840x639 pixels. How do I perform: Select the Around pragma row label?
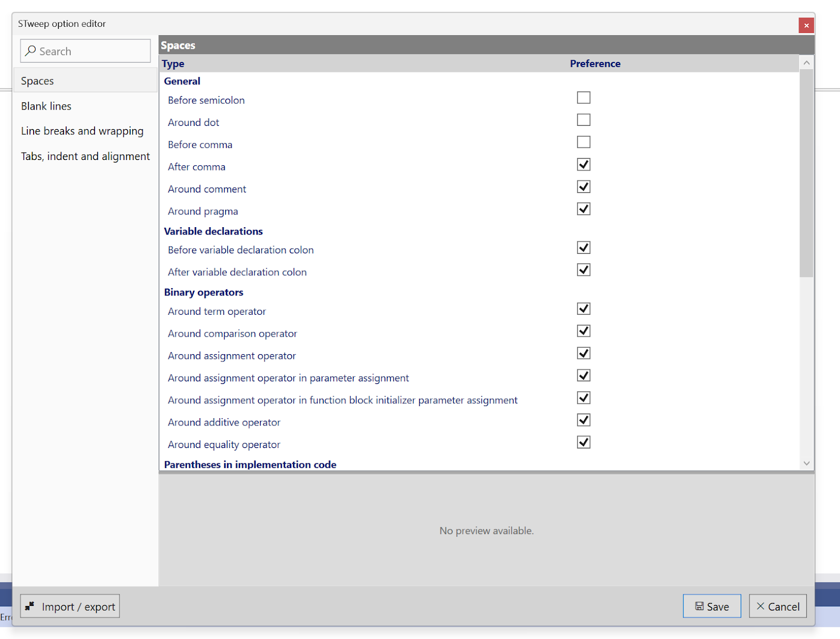point(203,211)
